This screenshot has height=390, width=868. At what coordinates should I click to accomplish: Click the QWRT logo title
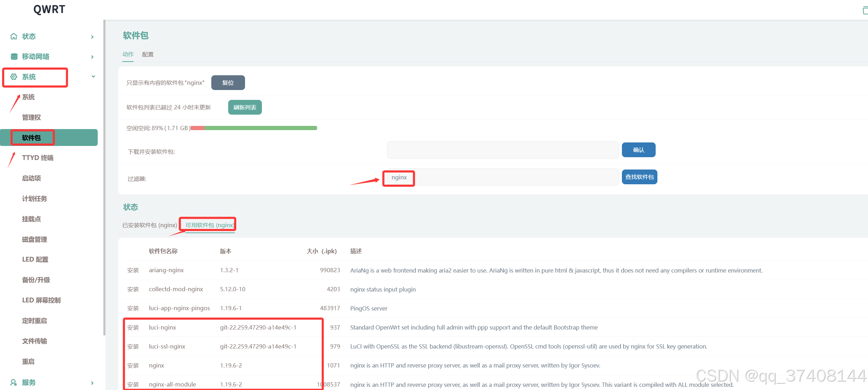[x=49, y=9]
